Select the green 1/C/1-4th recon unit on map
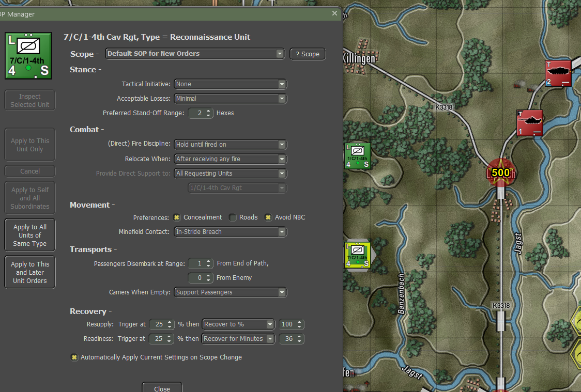The image size is (581, 392). coord(358,156)
